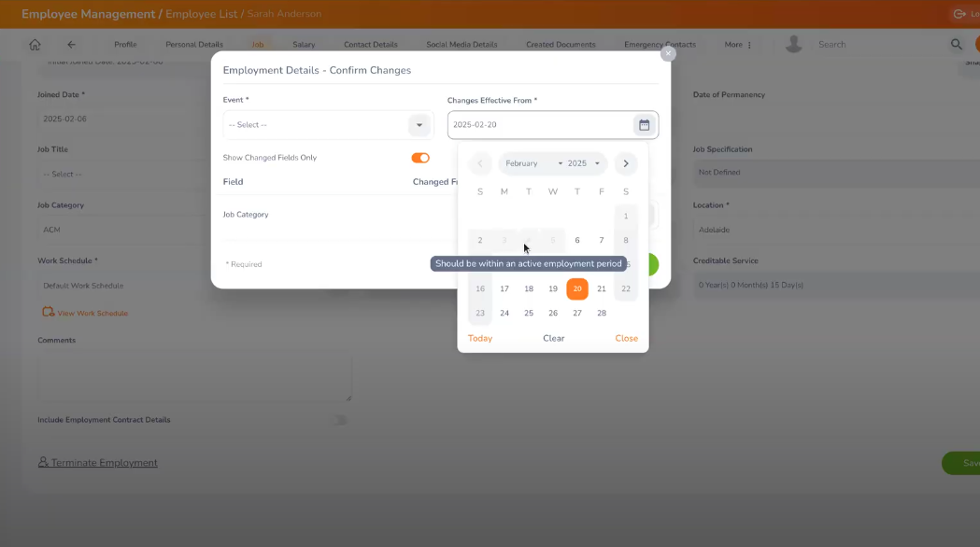The height and width of the screenshot is (547, 980).
Task: Select day 25 in the calendar
Action: click(529, 314)
